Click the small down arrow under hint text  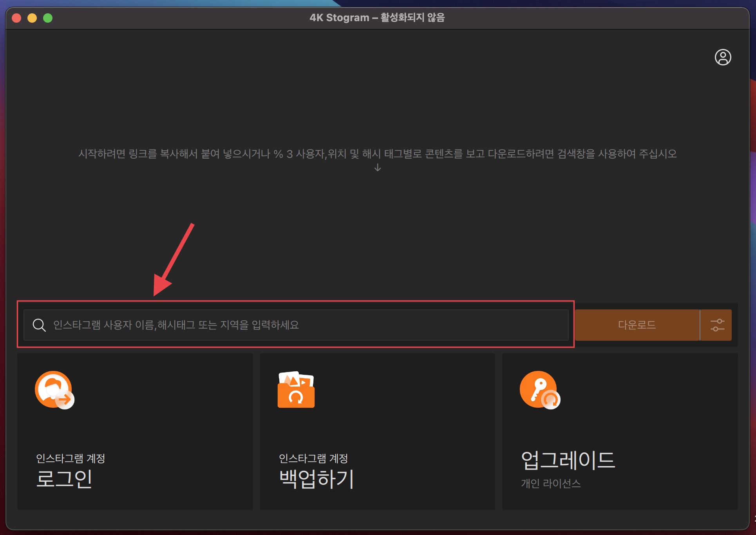pyautogui.click(x=378, y=168)
